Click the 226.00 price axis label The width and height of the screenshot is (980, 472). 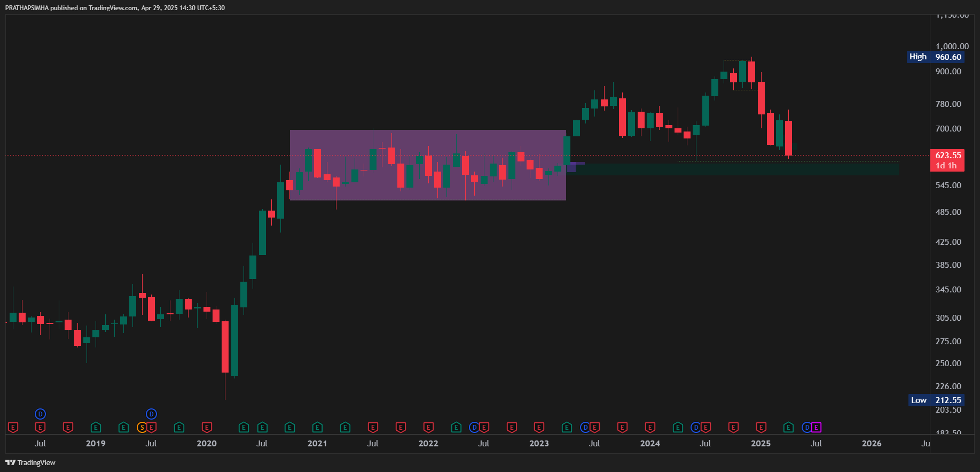click(x=948, y=386)
